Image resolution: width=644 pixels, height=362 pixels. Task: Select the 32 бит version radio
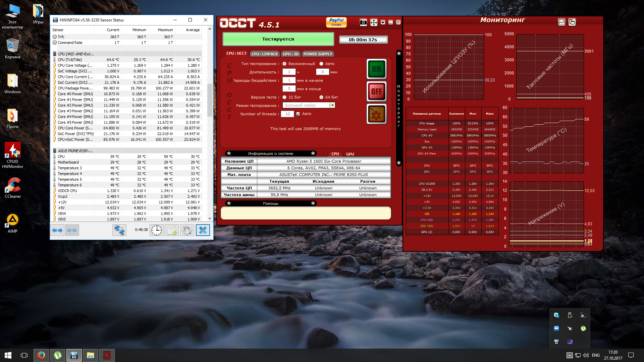[284, 97]
